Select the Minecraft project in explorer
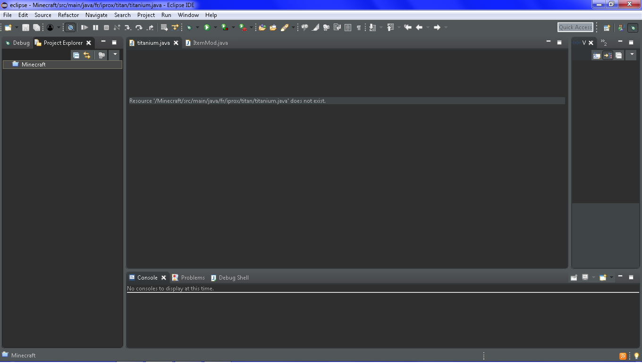Screen dimensions: 642x364 34,65
